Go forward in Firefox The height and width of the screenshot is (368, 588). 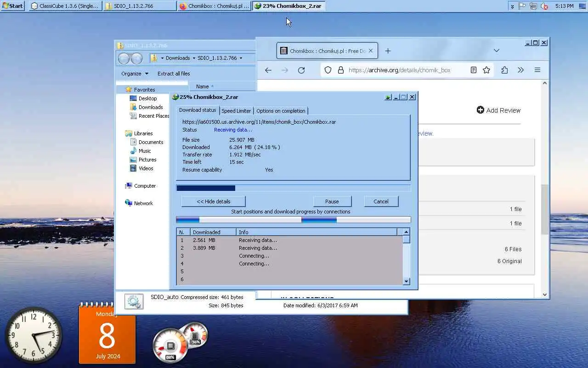[285, 70]
